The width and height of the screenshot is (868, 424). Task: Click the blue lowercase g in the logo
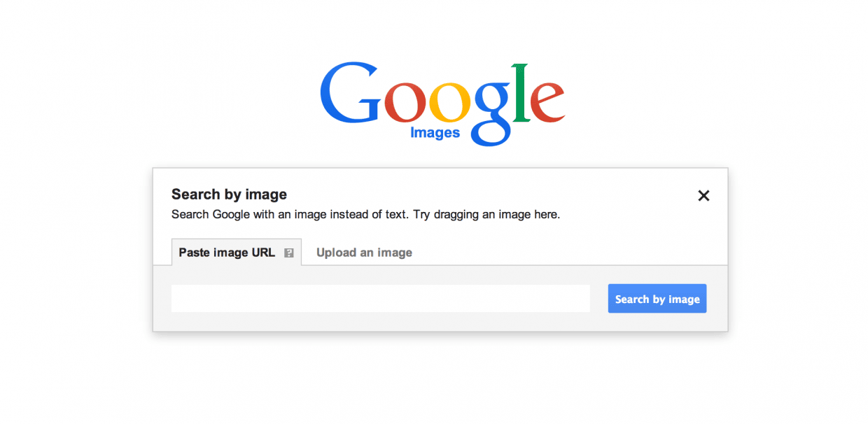coord(491,114)
